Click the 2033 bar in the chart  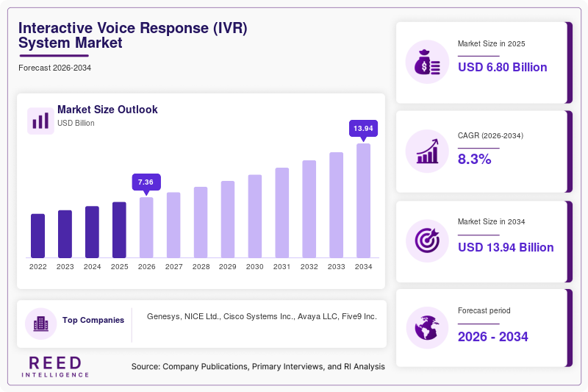[337, 205]
